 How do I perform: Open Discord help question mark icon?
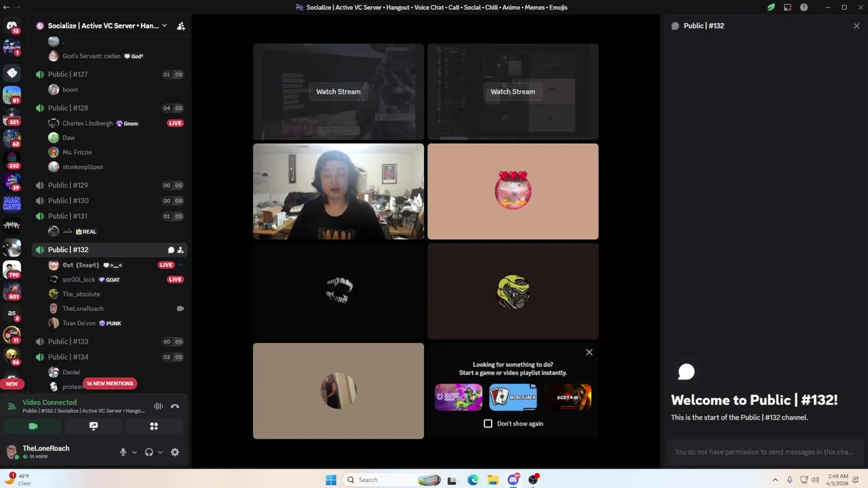pos(804,7)
